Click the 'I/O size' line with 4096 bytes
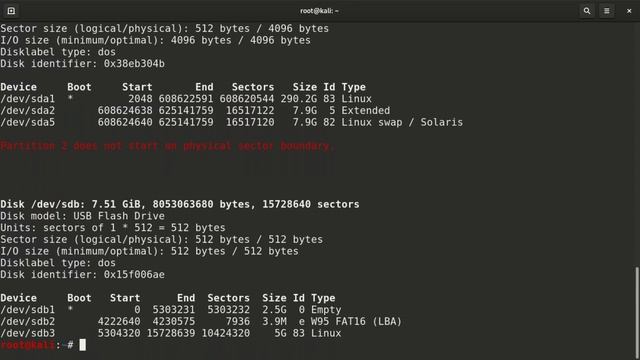 coord(155,40)
